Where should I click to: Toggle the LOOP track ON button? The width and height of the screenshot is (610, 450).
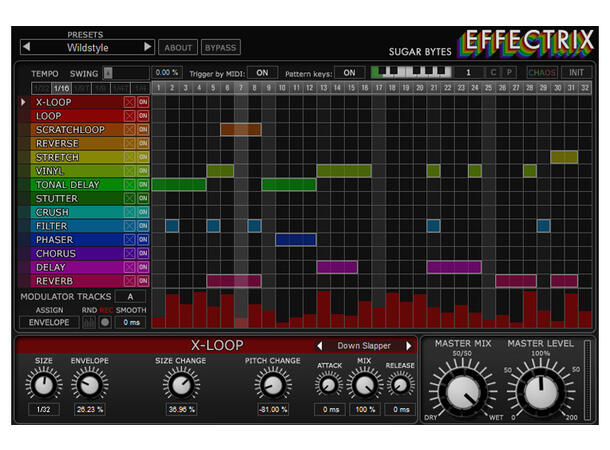[143, 116]
